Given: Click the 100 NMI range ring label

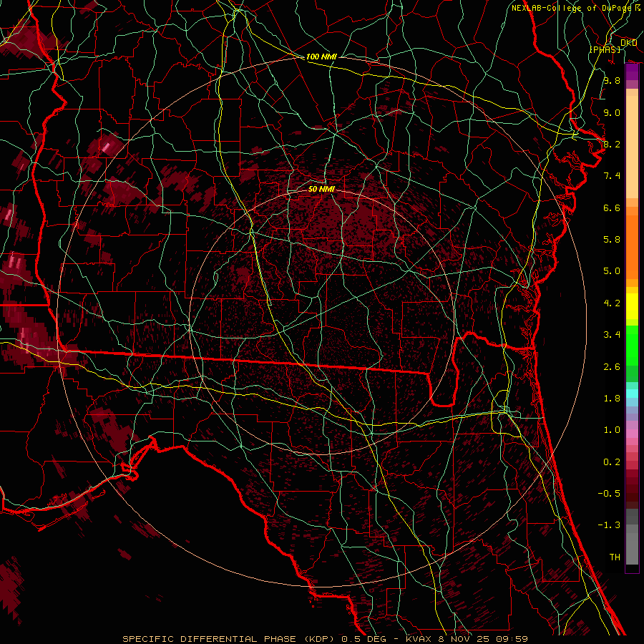Looking at the screenshot, I should pos(321,57).
